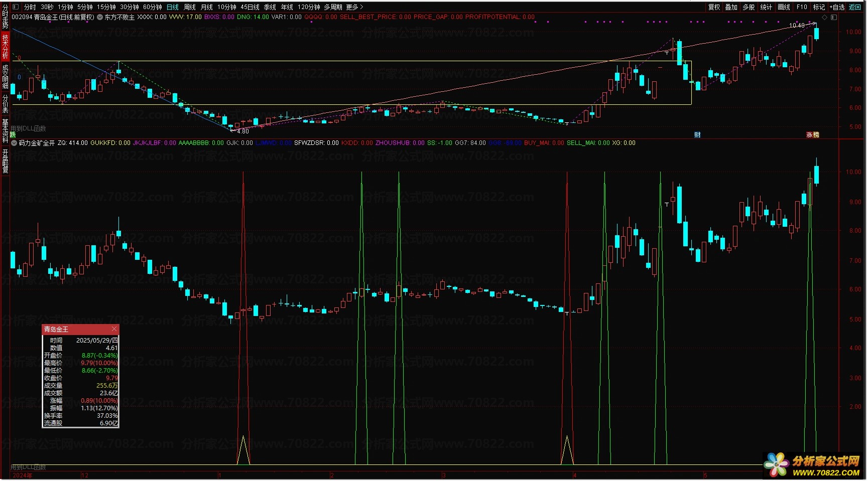This screenshot has width=868, height=481.
Task: Select the 1分钟 period
Action: coord(65,7)
